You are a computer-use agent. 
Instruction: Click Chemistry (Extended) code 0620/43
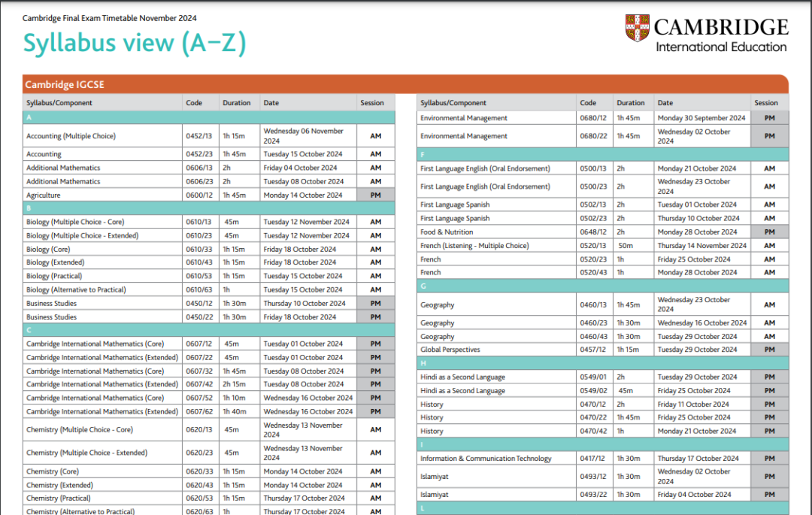pos(198,486)
